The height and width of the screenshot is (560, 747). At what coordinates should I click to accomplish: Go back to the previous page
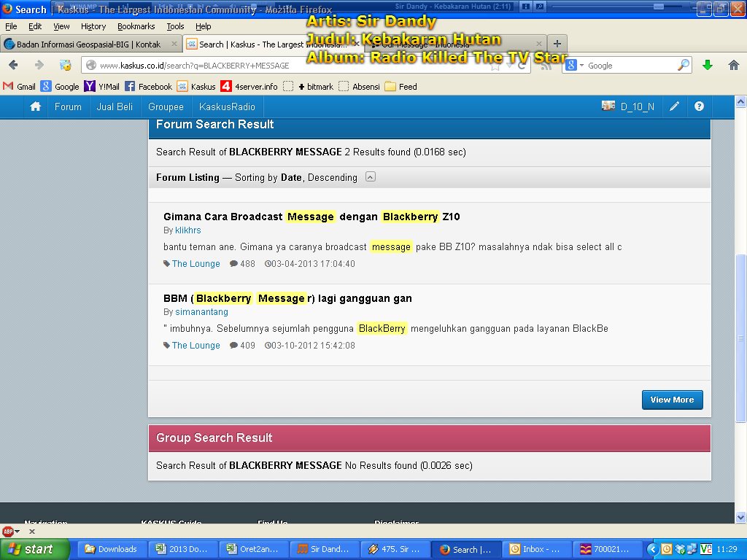[x=13, y=65]
